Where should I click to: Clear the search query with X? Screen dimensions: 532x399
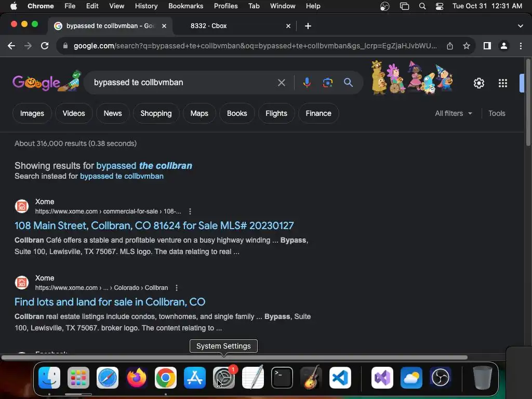[281, 83]
